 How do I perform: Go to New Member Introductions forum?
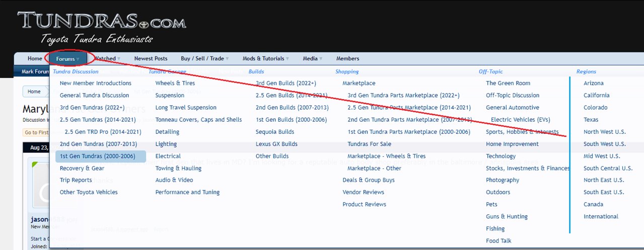96,84
